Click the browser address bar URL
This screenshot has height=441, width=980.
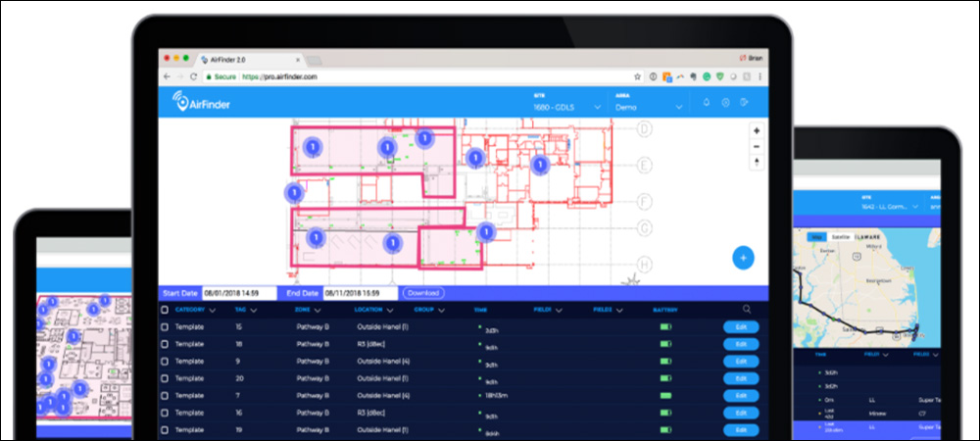click(x=280, y=76)
